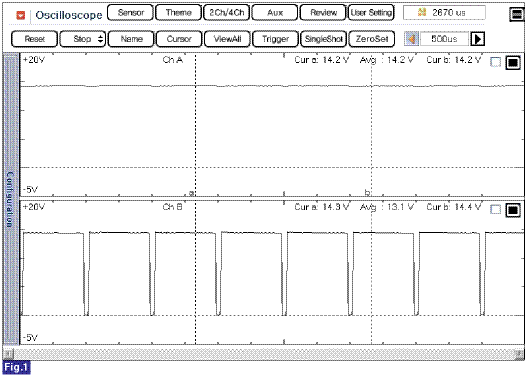Screen dimensions: 527x375
Task: Open the Review button
Action: coord(323,13)
